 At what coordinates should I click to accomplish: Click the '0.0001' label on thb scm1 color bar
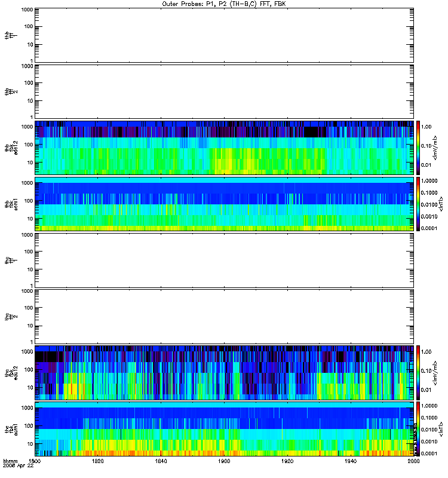click(429, 228)
